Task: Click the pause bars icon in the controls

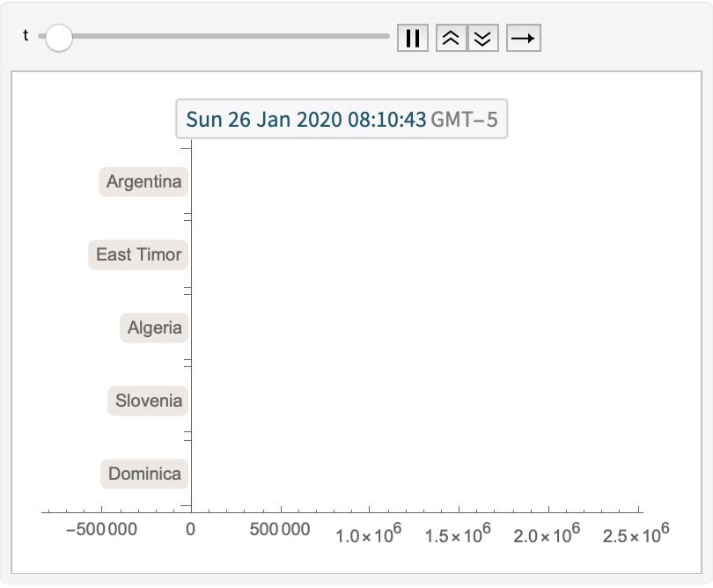Action: coord(413,37)
